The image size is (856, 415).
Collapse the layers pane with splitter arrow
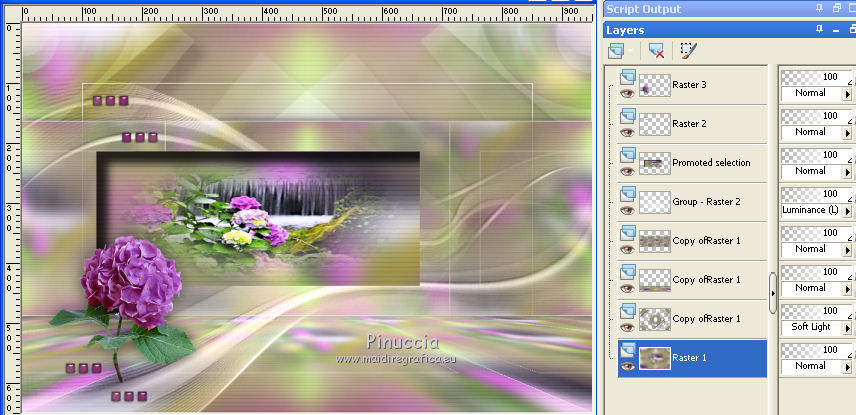point(772,293)
